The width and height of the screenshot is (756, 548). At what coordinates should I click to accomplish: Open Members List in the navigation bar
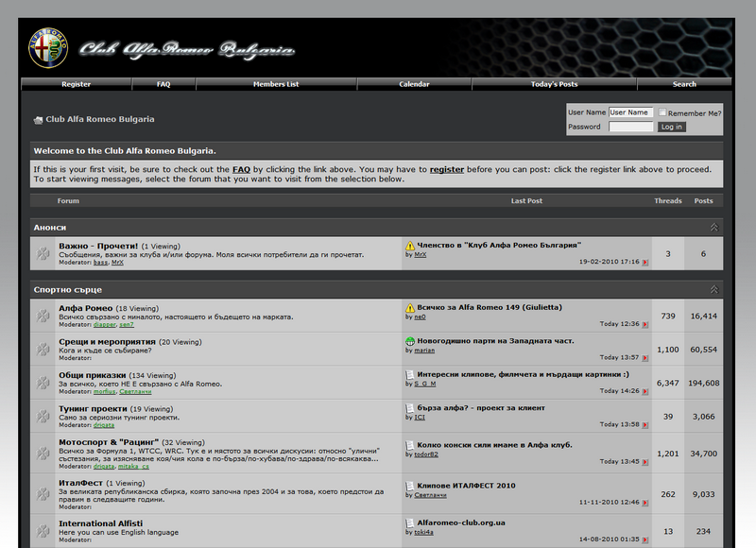276,84
